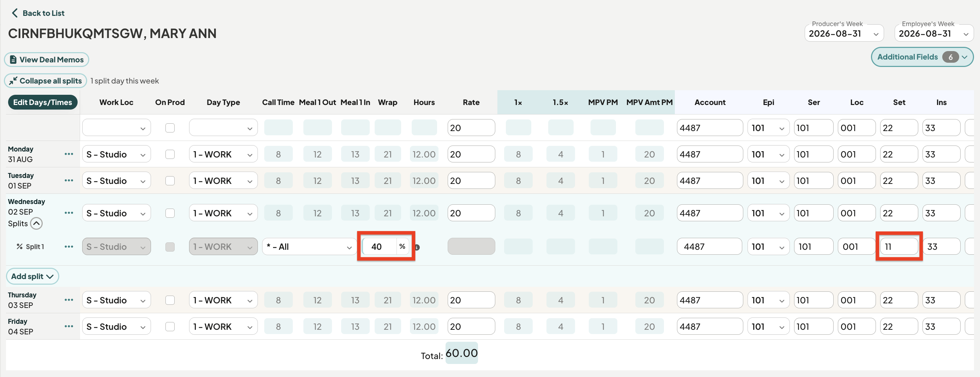
Task: Go back using Back to List arrow
Action: (14, 13)
